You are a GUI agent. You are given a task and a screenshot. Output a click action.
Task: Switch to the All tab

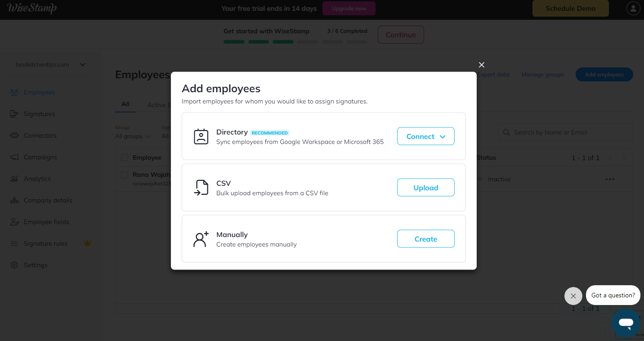tap(125, 104)
